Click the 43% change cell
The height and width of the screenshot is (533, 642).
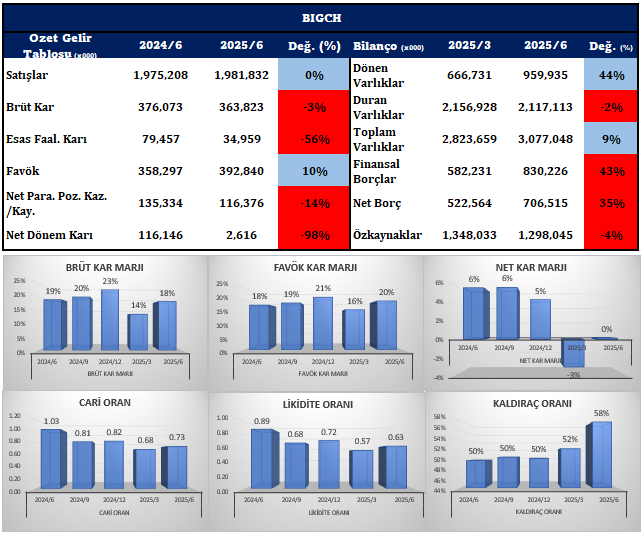[x=611, y=171]
